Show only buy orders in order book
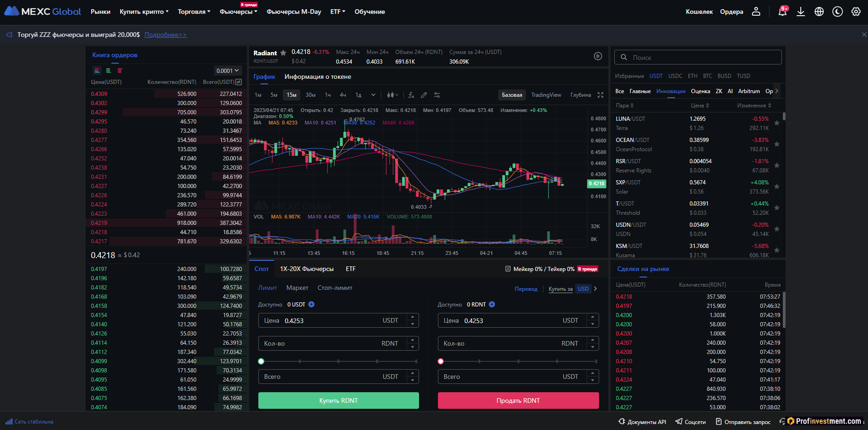The height and width of the screenshot is (430, 868). point(109,71)
